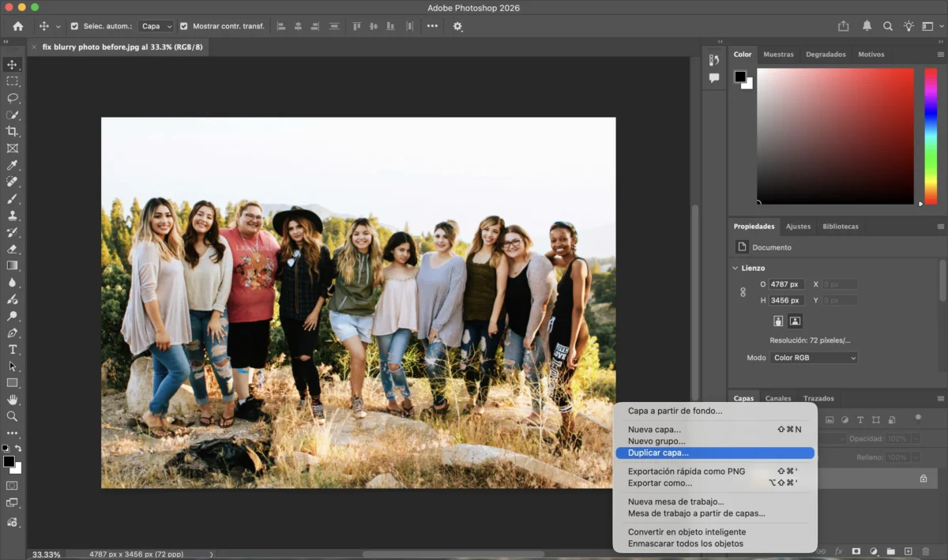Image resolution: width=948 pixels, height=560 pixels.
Task: Choose Convertir en objeto inteligente
Action: point(714,532)
